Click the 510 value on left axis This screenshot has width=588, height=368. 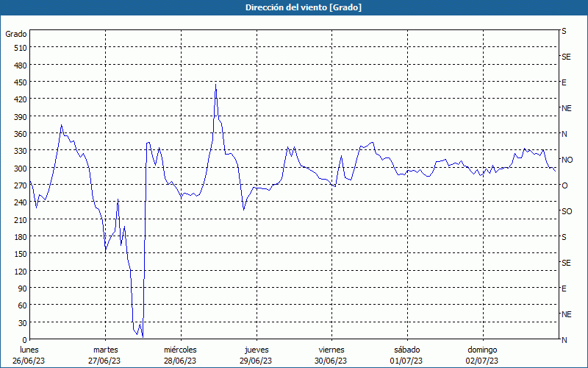[21, 48]
